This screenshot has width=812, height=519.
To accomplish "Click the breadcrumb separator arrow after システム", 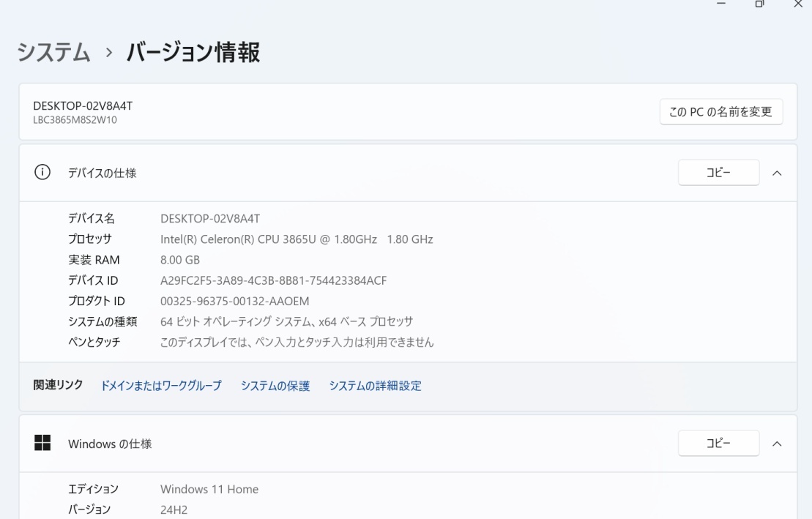I will tap(109, 52).
